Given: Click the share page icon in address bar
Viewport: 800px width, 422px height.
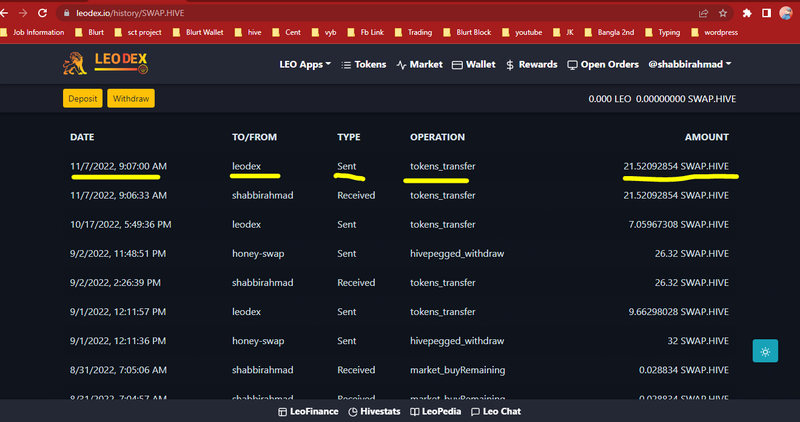Looking at the screenshot, I should (702, 13).
